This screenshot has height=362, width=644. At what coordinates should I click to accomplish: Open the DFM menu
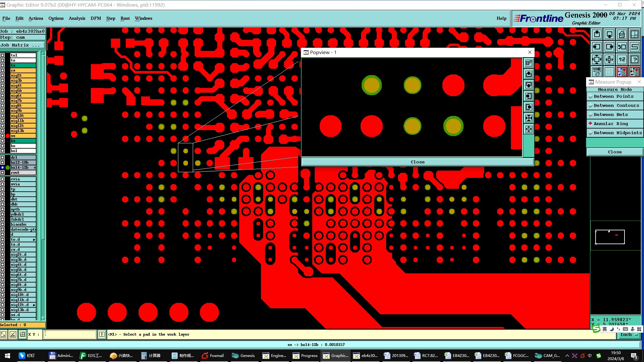click(96, 18)
